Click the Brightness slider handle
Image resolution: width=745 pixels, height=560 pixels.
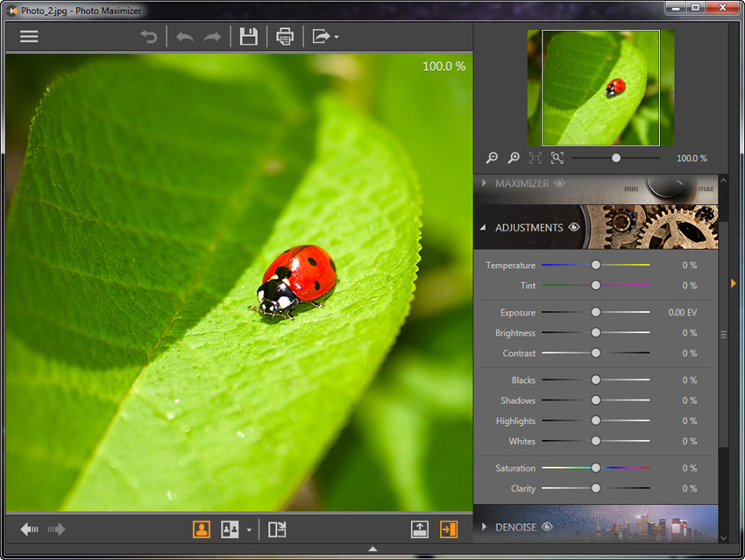595,332
